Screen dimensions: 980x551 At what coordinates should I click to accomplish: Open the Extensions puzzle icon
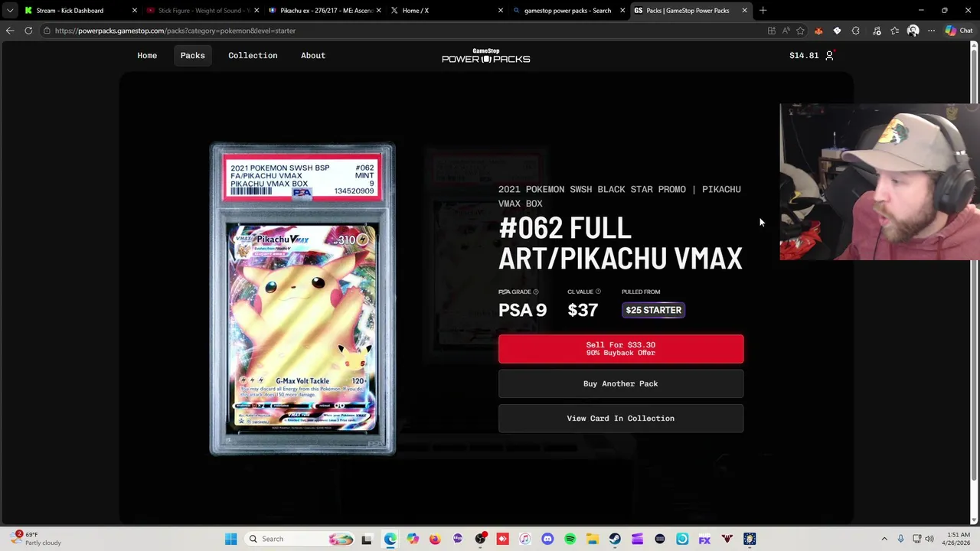click(856, 31)
